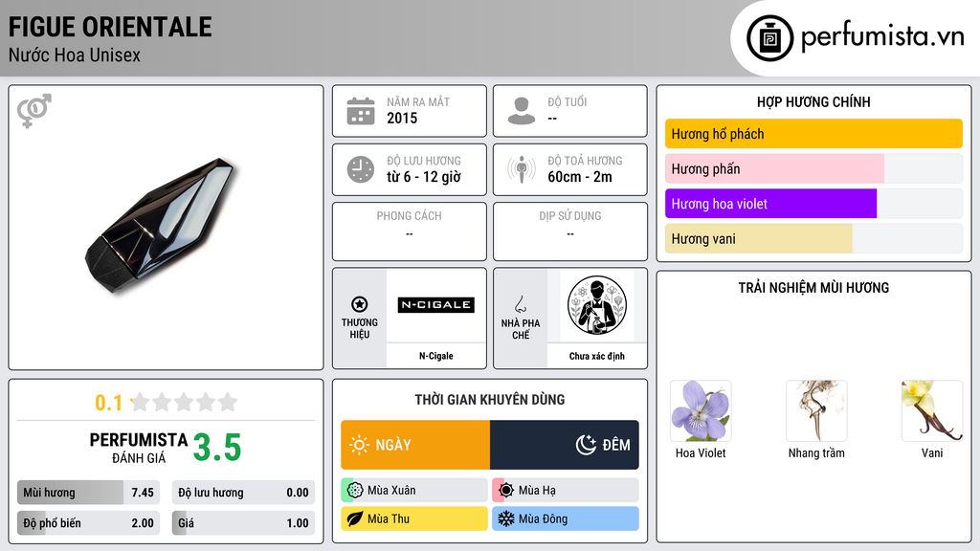Image resolution: width=980 pixels, height=551 pixels.
Task: Select the Ngày time segment
Action: pos(415,445)
